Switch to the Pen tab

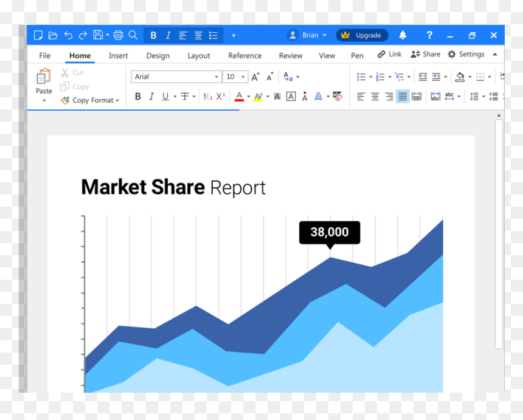coord(357,56)
